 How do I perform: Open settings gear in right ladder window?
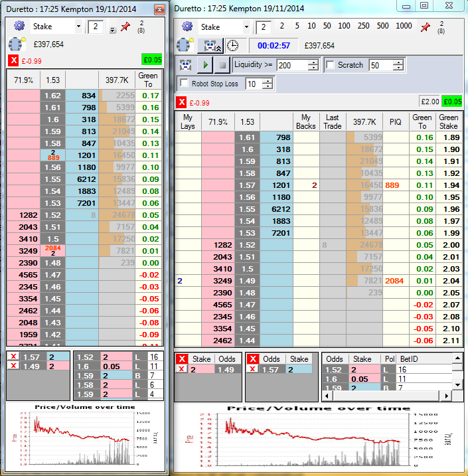coord(187,27)
